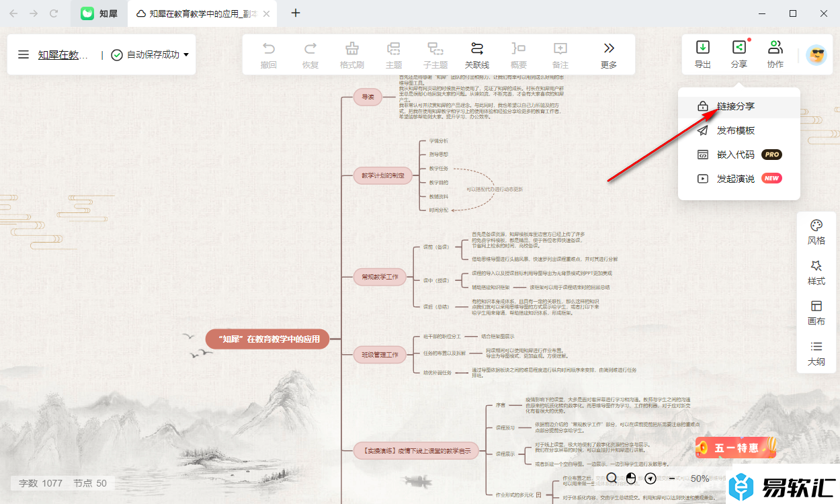Choose 发起演说 from share menu
Screen dimensions: 840x504
point(739,179)
